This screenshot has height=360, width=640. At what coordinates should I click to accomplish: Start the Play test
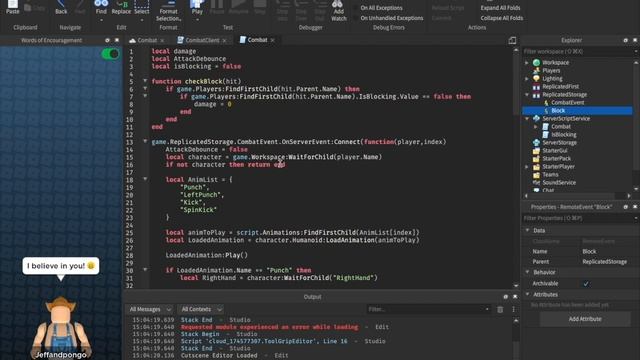coord(197,7)
